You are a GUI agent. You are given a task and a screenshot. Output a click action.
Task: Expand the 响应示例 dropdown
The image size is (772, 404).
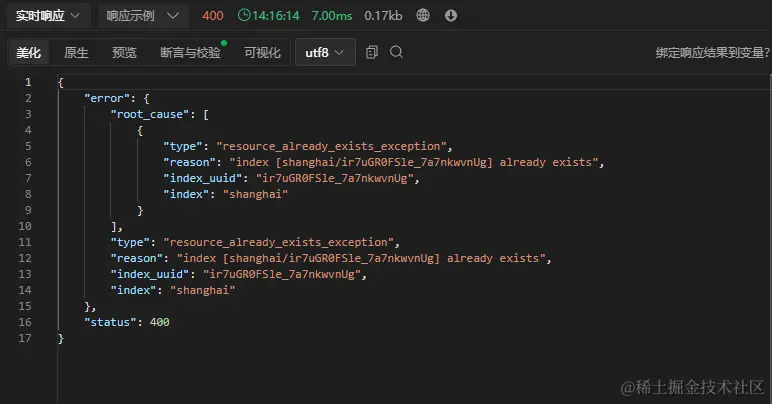pyautogui.click(x=143, y=16)
